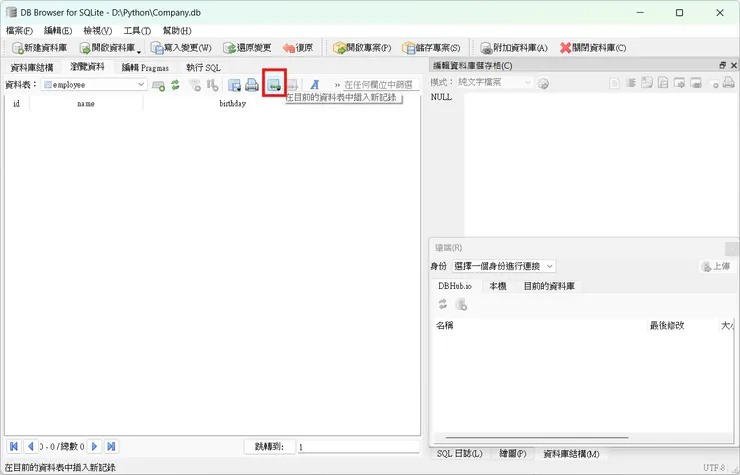
Task: Go to the first record navigation button
Action: 14,446
